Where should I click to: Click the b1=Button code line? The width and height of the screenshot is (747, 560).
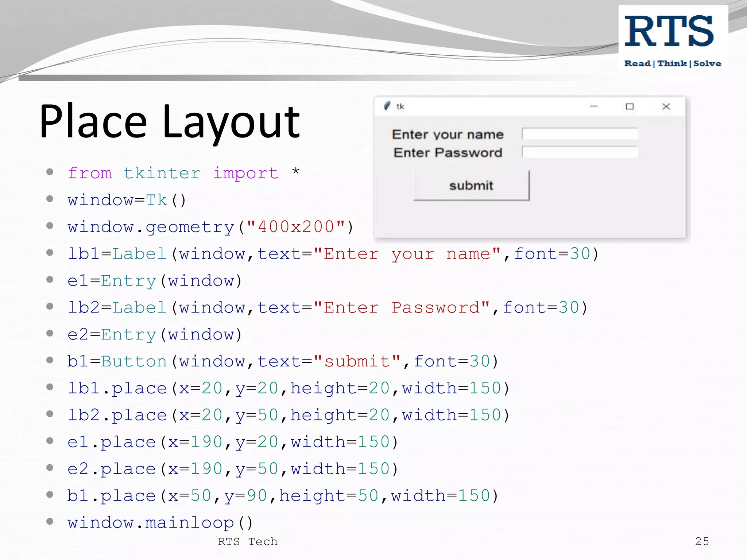pyautogui.click(x=282, y=361)
